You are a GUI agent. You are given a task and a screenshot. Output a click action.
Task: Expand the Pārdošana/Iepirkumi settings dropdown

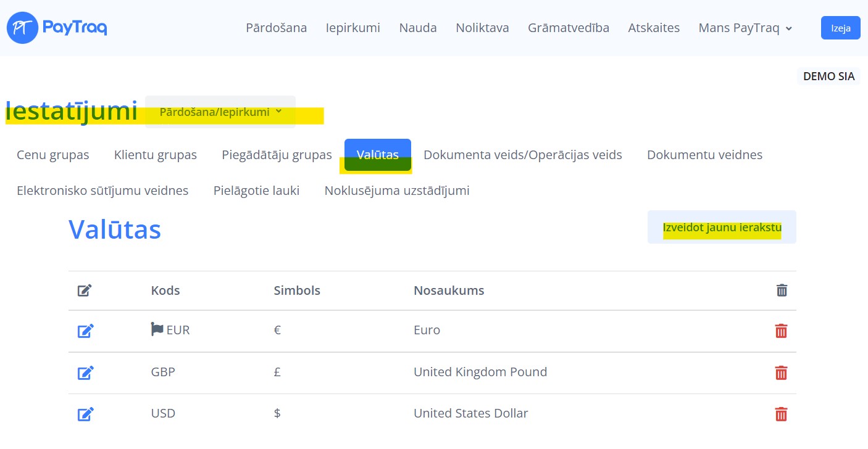pyautogui.click(x=220, y=112)
